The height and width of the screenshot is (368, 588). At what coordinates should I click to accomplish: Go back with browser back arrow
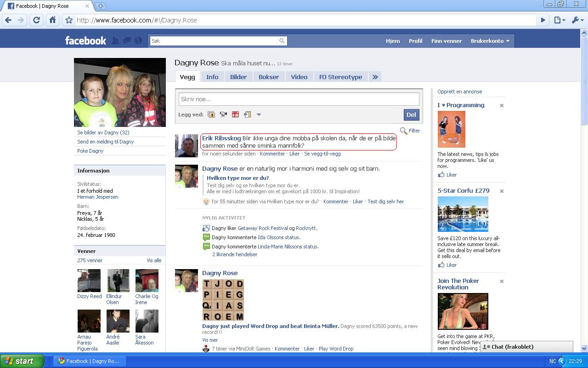(x=8, y=20)
